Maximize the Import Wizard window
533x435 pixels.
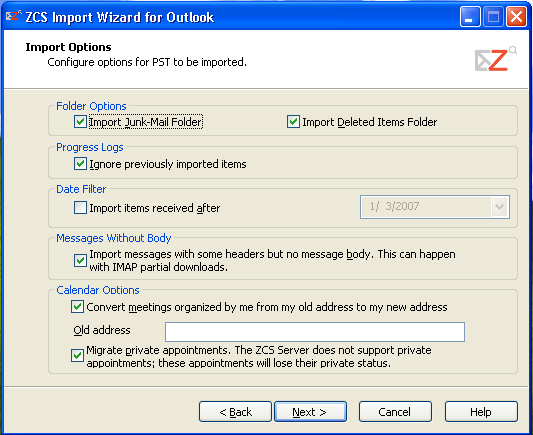pyautogui.click(x=493, y=16)
